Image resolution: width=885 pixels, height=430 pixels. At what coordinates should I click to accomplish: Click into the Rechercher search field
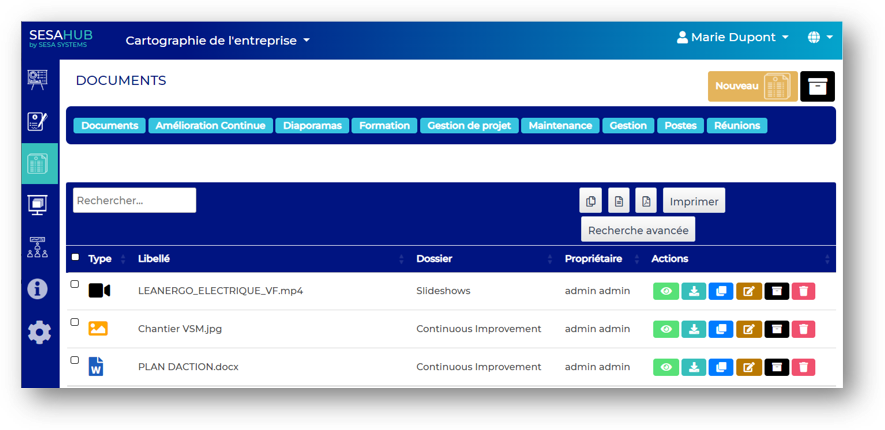[134, 200]
